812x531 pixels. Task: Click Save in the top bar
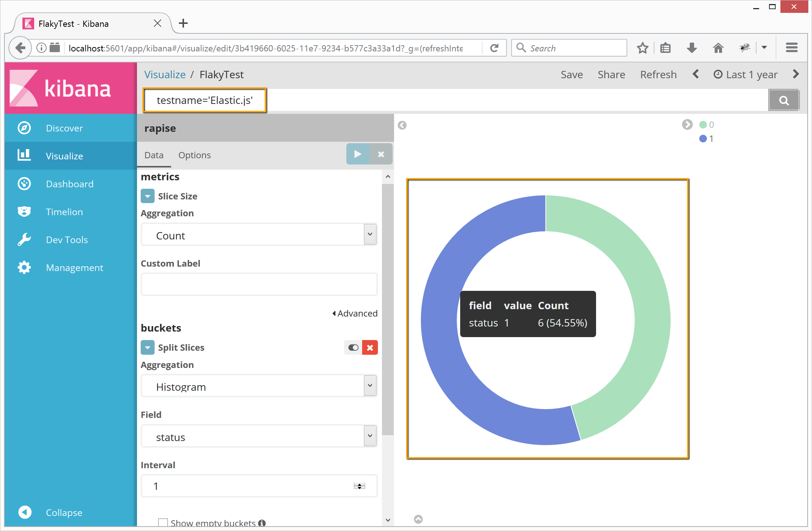pos(571,75)
